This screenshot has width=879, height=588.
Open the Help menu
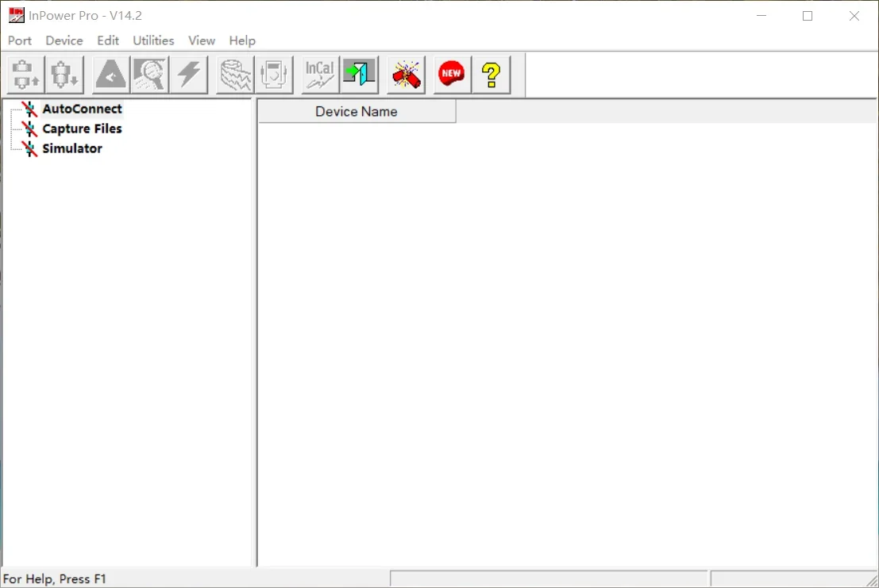242,40
